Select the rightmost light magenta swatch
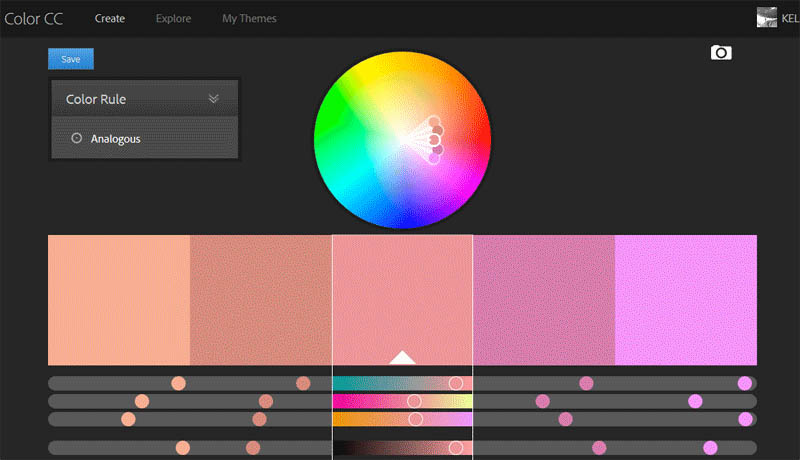This screenshot has height=460, width=800. click(x=685, y=300)
